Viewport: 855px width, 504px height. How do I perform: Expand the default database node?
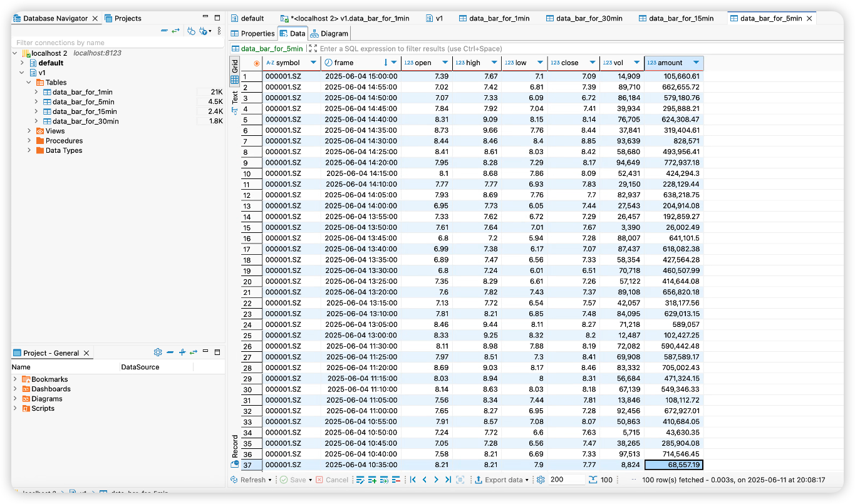(x=23, y=63)
